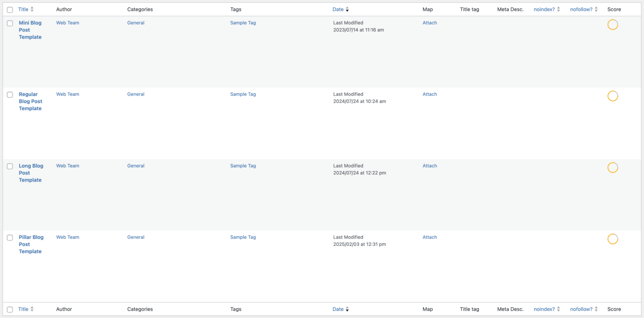Tick the Long Blog Post Template checkbox
The width and height of the screenshot is (644, 318).
point(10,166)
